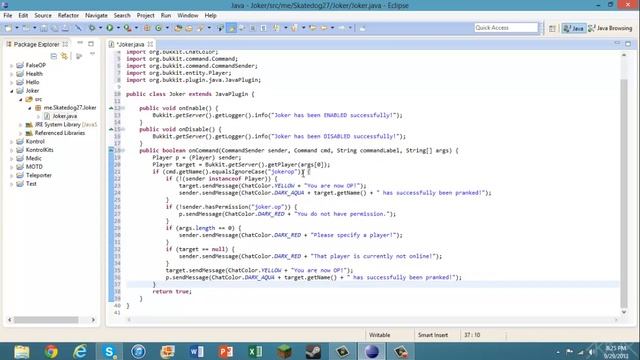Select the Medic project
The width and height of the screenshot is (640, 360).
coord(33,158)
